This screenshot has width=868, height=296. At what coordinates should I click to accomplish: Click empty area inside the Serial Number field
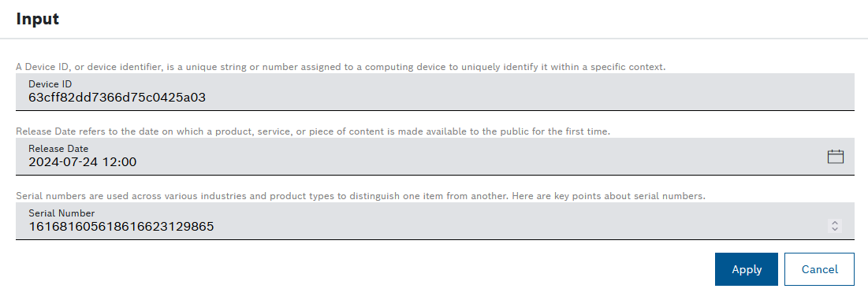[x=520, y=223]
